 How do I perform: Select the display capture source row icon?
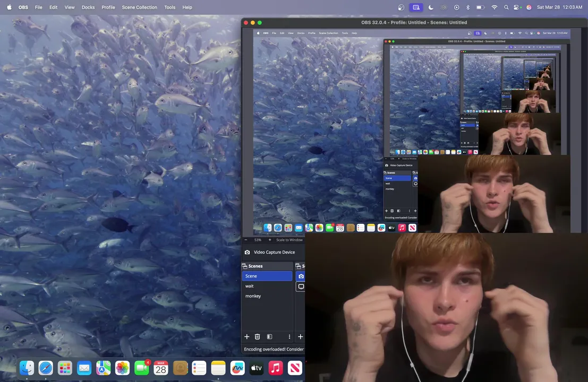[301, 286]
